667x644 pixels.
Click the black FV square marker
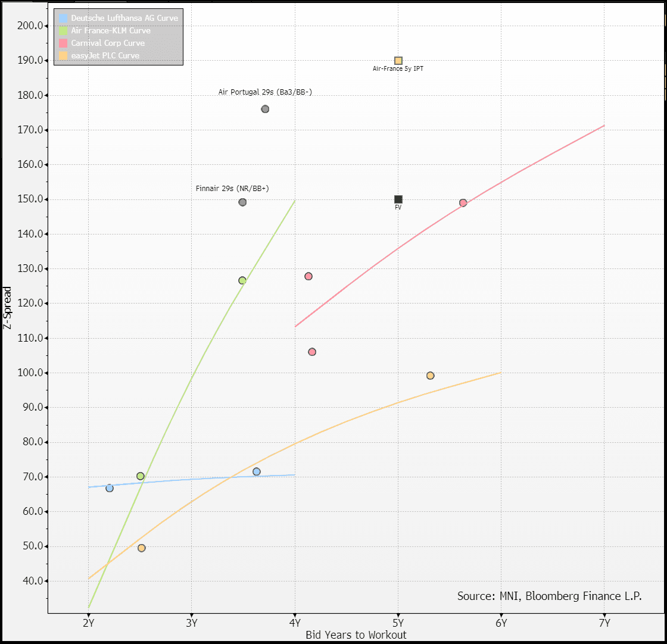pyautogui.click(x=398, y=199)
